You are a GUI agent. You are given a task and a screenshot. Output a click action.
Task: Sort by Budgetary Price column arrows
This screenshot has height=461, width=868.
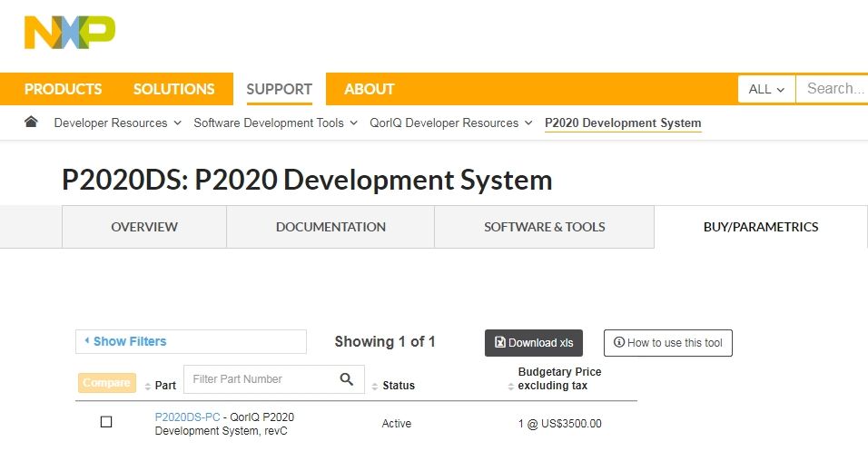click(x=511, y=387)
